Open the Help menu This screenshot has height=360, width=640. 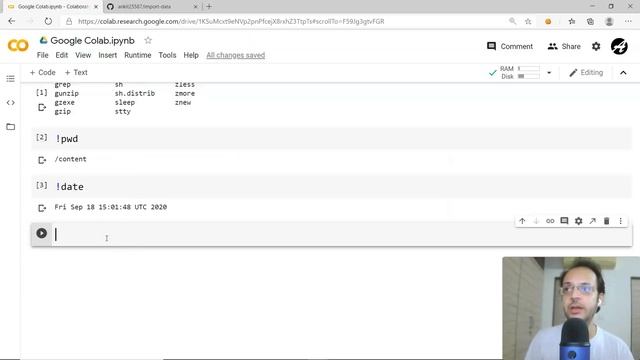tap(191, 55)
